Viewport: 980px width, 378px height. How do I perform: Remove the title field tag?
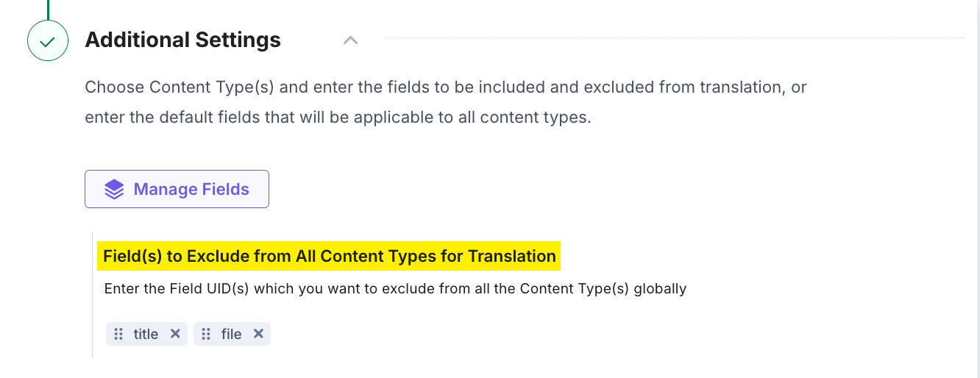(x=175, y=334)
